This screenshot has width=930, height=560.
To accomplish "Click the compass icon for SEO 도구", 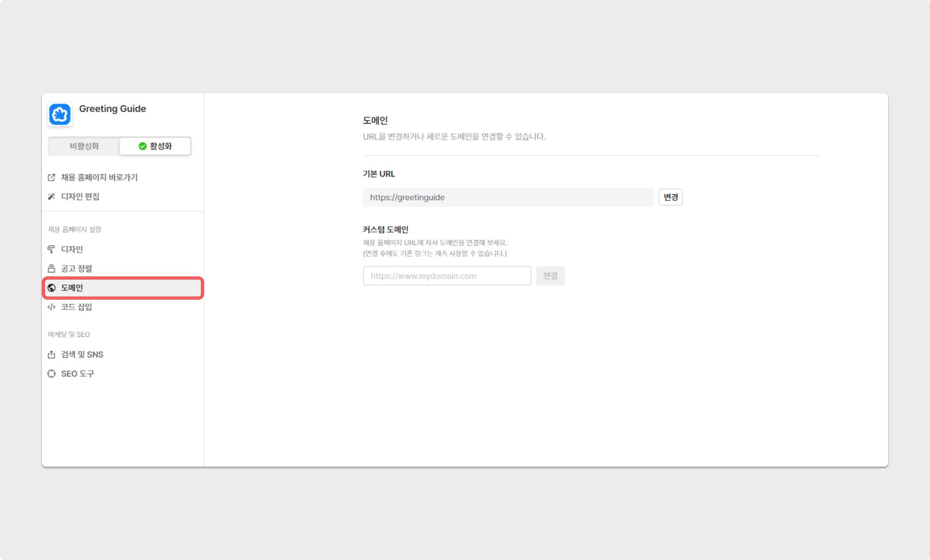I will click(52, 374).
